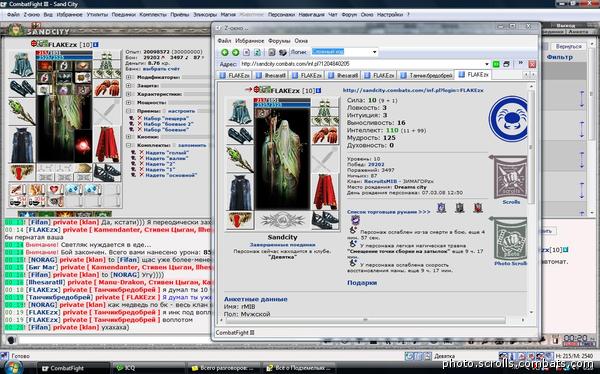Click the green staff weapon slot in main window
The width and height of the screenshot is (600, 374).
coord(22,112)
